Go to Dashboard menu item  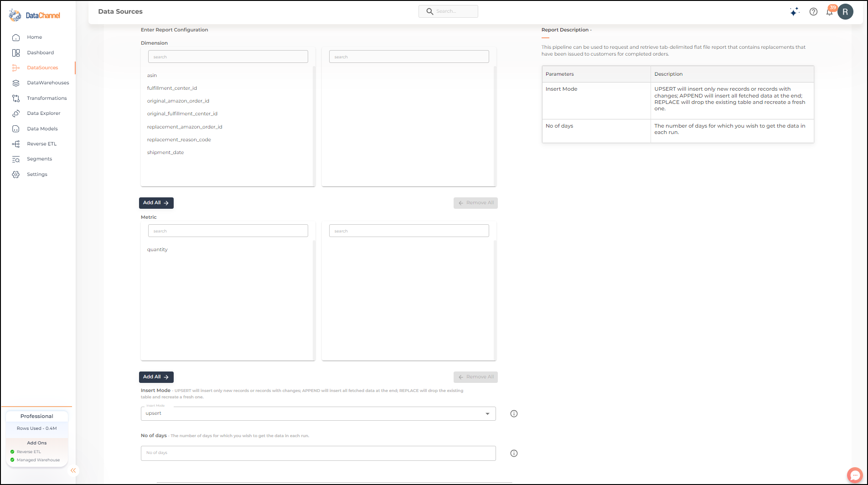tap(40, 53)
